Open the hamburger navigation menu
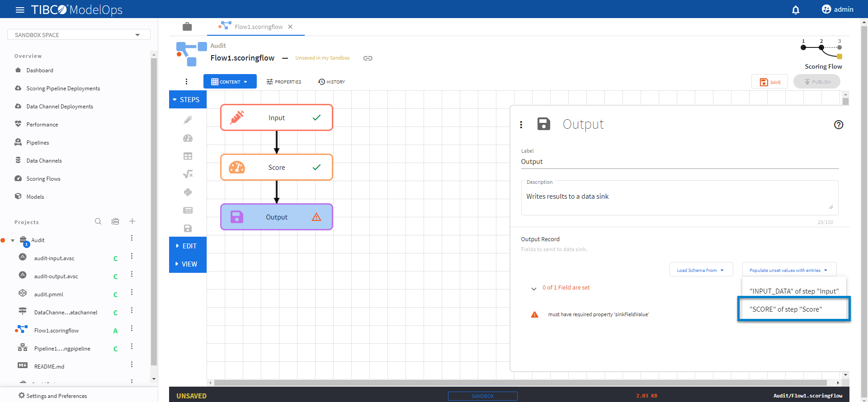This screenshot has height=402, width=868. tap(20, 9)
